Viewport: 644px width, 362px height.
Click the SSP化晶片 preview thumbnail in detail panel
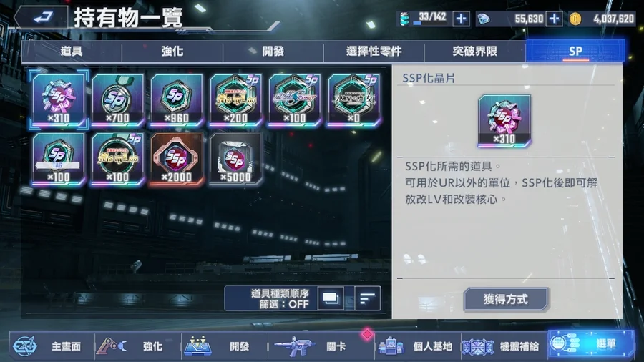click(504, 120)
